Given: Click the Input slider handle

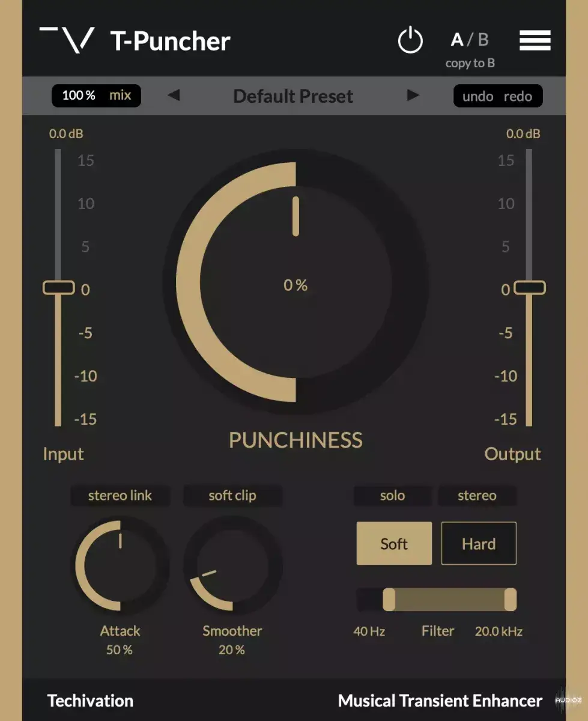Looking at the screenshot, I should point(59,288).
